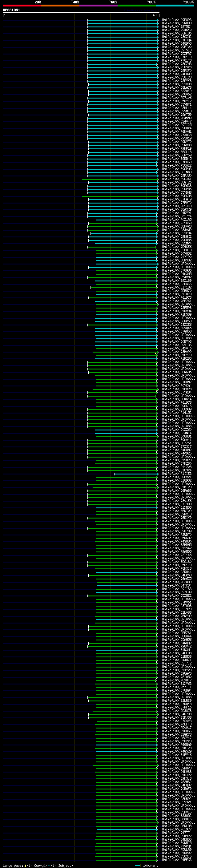This screenshot has width=197, height=868.
Task: Click the red 20% identity legend bar
Action: click(22, 6)
